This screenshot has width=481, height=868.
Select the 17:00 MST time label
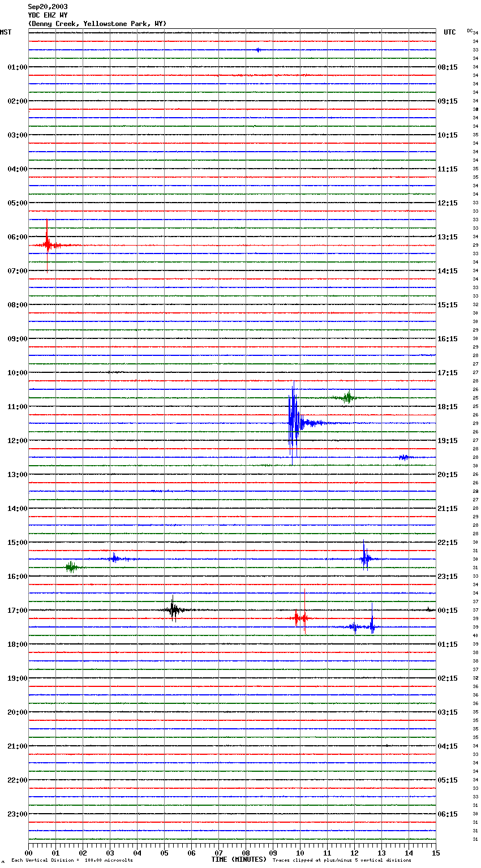pyautogui.click(x=18, y=611)
